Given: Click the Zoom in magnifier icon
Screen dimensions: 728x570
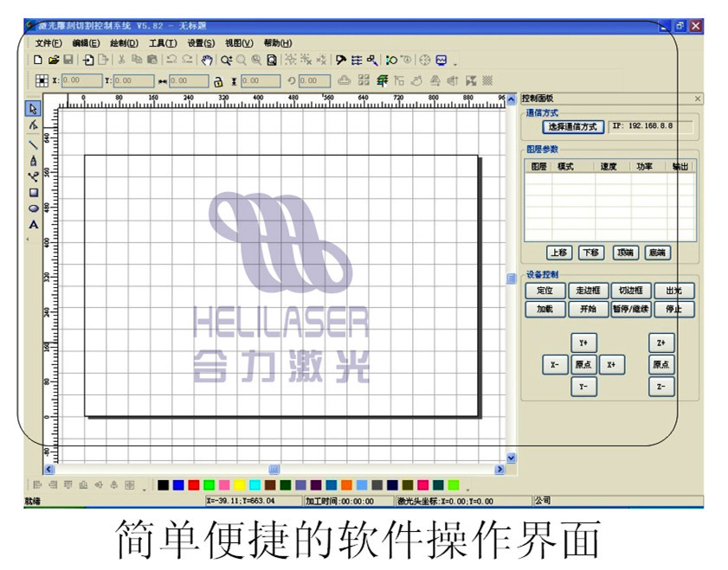Looking at the screenshot, I should tap(226, 60).
